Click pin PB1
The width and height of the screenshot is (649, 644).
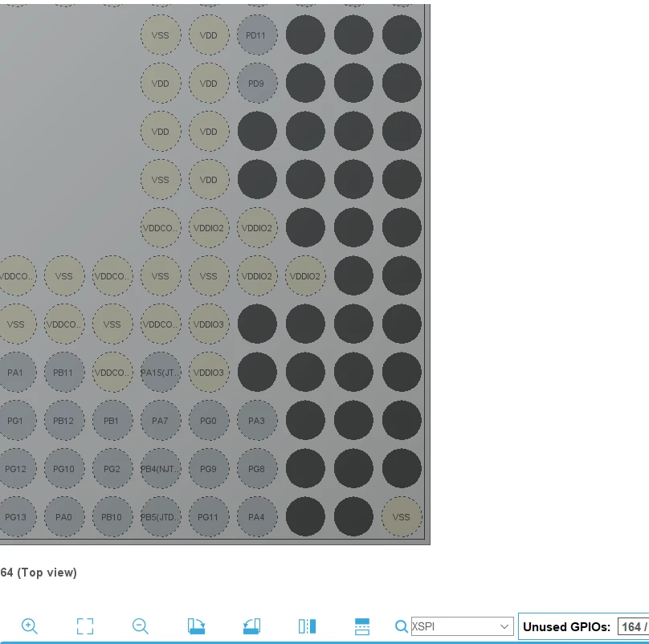112,421
